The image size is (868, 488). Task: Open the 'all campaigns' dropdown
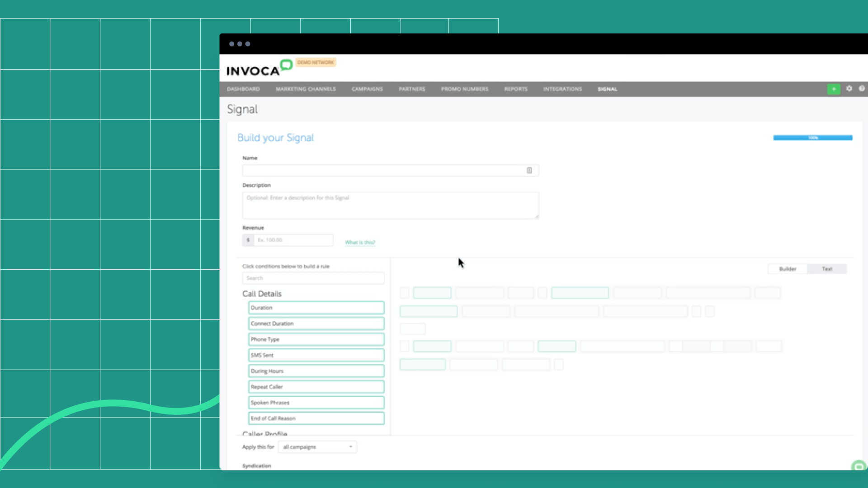(x=317, y=446)
